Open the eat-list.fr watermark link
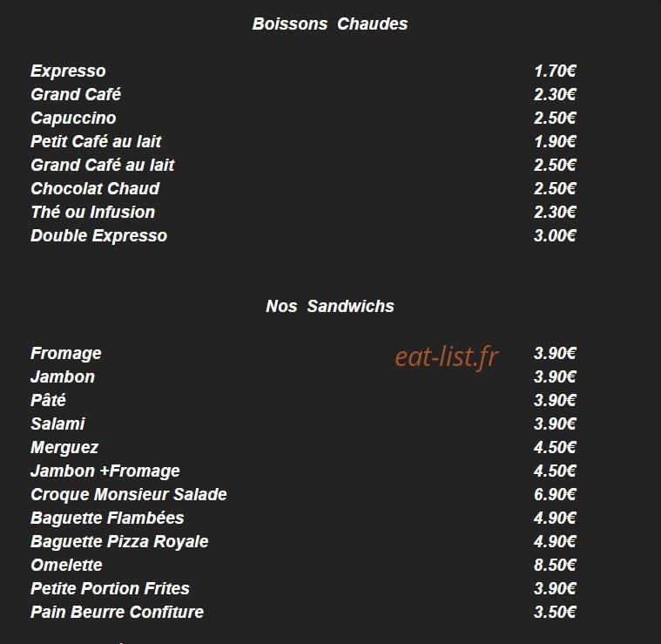The image size is (661, 644). point(447,356)
